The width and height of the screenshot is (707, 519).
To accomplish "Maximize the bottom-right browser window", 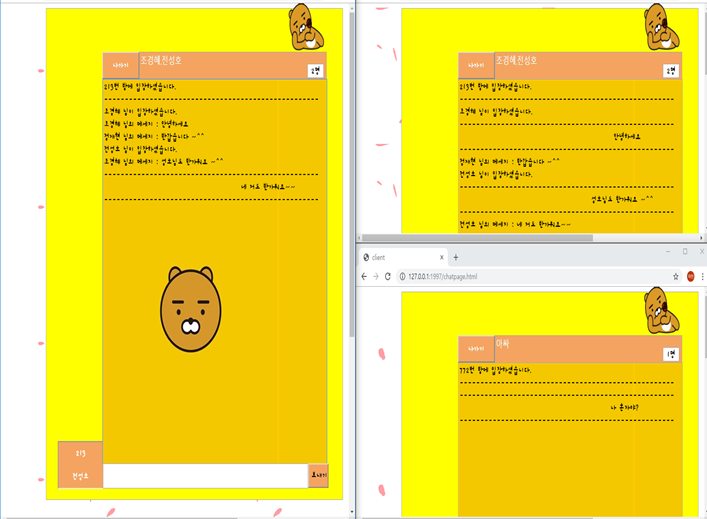I will pos(685,252).
